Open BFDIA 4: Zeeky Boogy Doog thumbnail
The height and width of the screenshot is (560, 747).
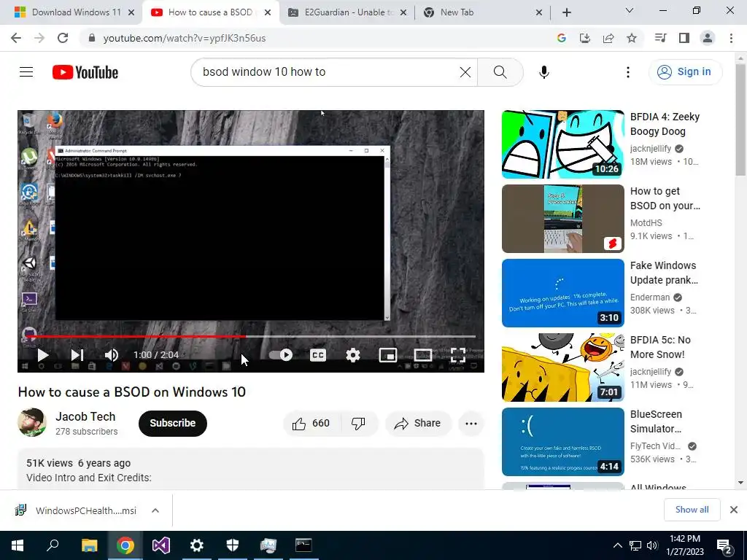tap(562, 144)
